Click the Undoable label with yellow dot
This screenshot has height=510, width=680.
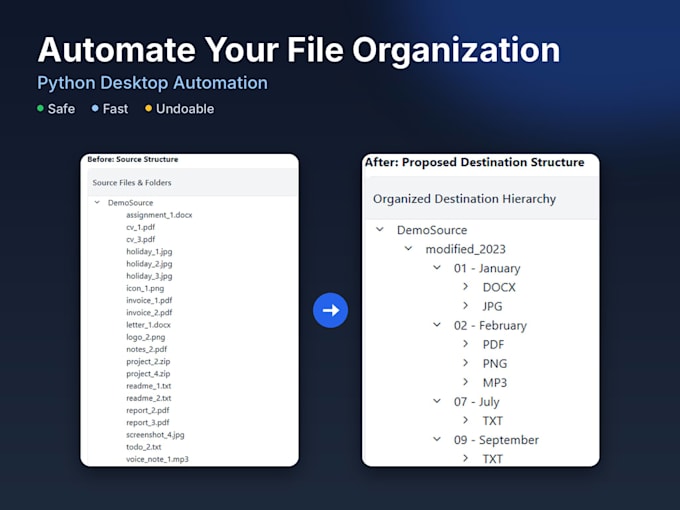coord(180,108)
